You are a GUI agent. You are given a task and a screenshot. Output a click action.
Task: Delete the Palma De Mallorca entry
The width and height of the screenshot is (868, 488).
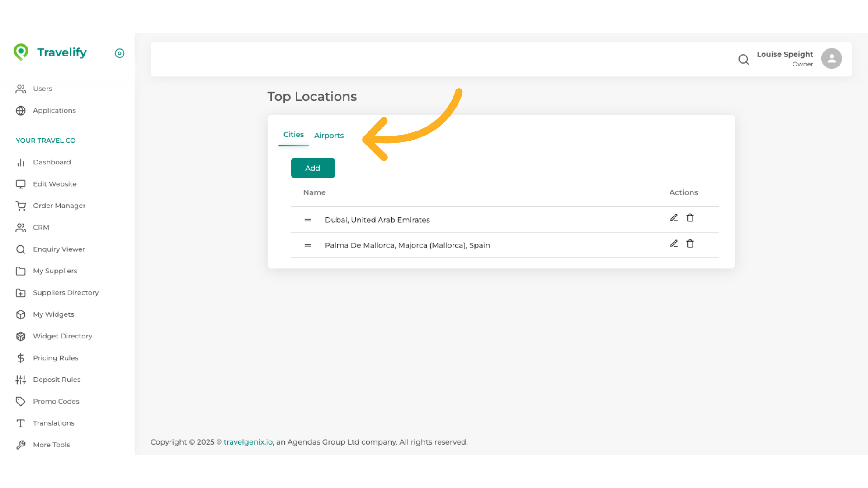click(690, 244)
